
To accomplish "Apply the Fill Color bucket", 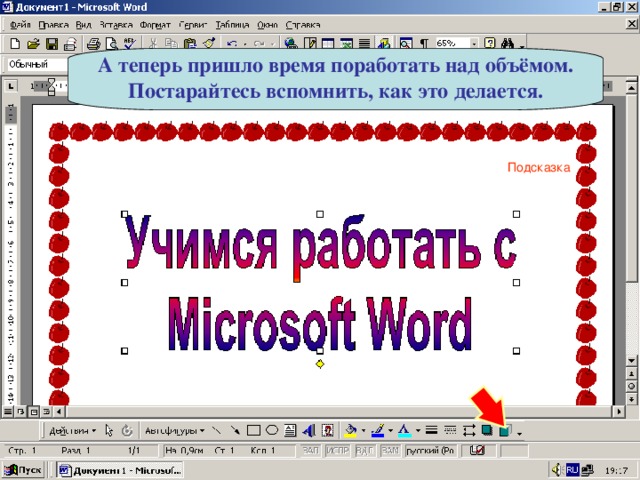I will point(350,430).
